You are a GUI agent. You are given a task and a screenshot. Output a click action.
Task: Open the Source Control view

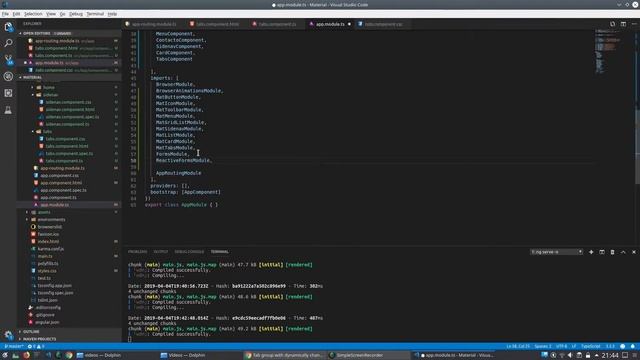(x=8, y=60)
